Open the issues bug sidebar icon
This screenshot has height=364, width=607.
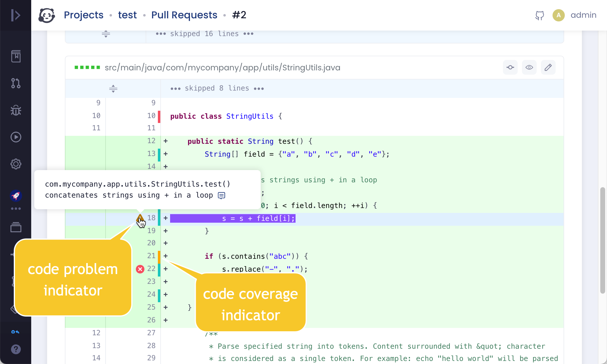tap(16, 110)
